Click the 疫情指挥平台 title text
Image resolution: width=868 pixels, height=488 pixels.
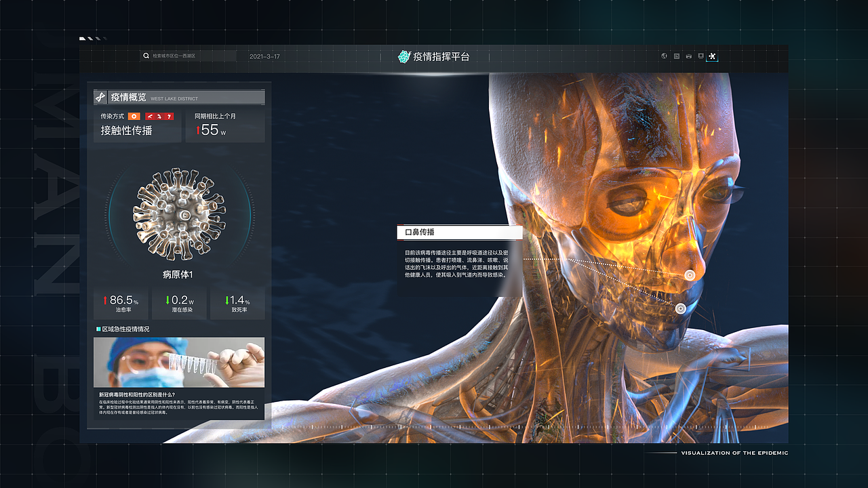pos(441,57)
